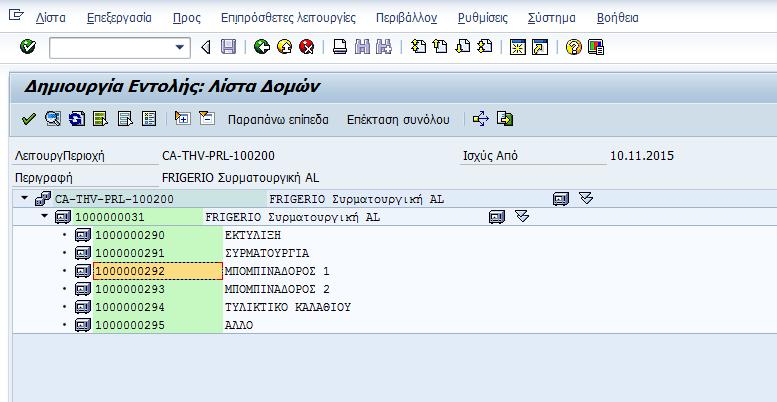Click the Generate Shortcut icon
This screenshot has height=402, width=777.
click(540, 47)
